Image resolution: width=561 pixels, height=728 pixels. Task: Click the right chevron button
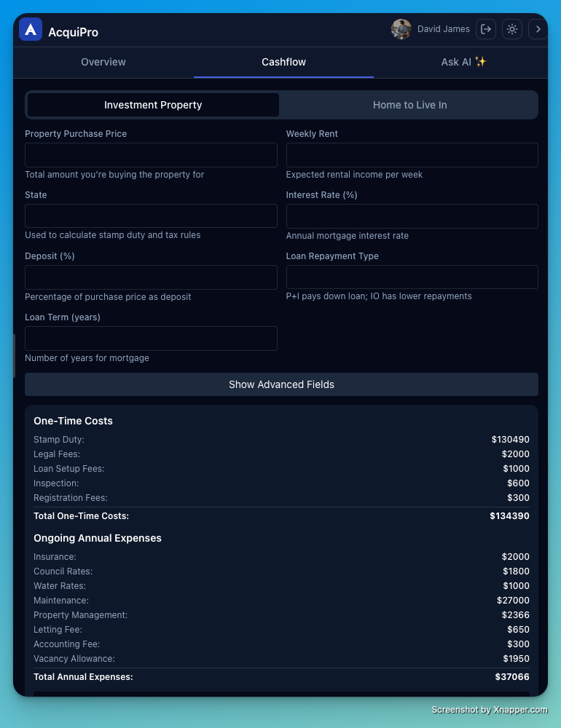pyautogui.click(x=538, y=29)
